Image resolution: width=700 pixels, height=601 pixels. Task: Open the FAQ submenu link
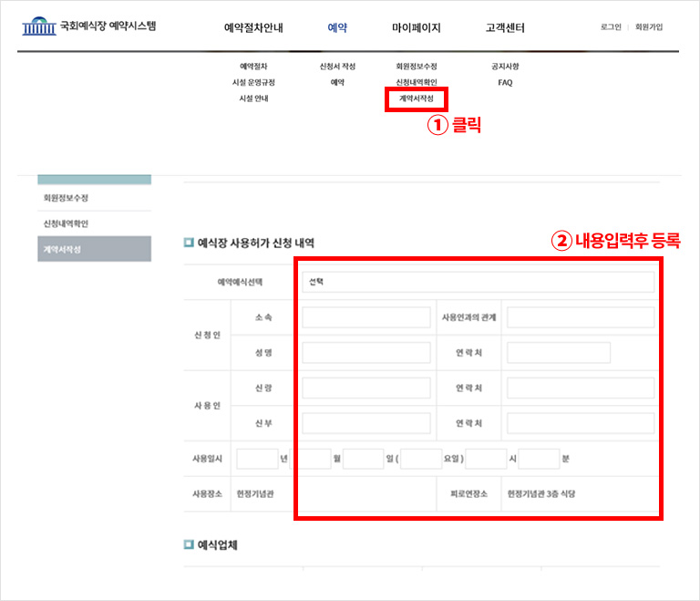tap(505, 82)
